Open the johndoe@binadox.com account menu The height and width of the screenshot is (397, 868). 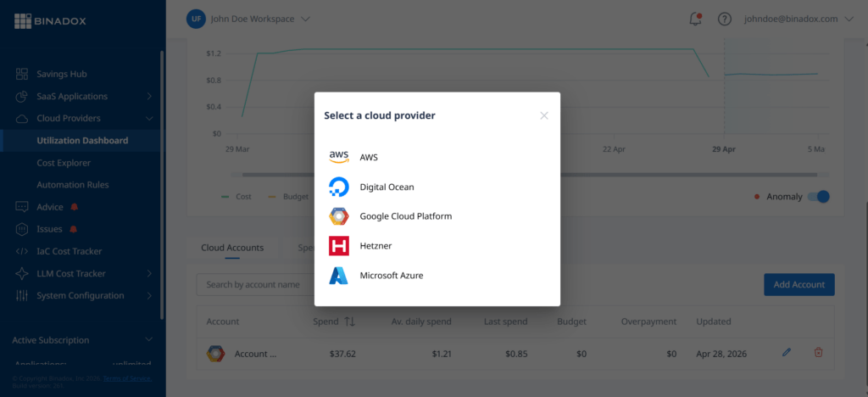799,19
